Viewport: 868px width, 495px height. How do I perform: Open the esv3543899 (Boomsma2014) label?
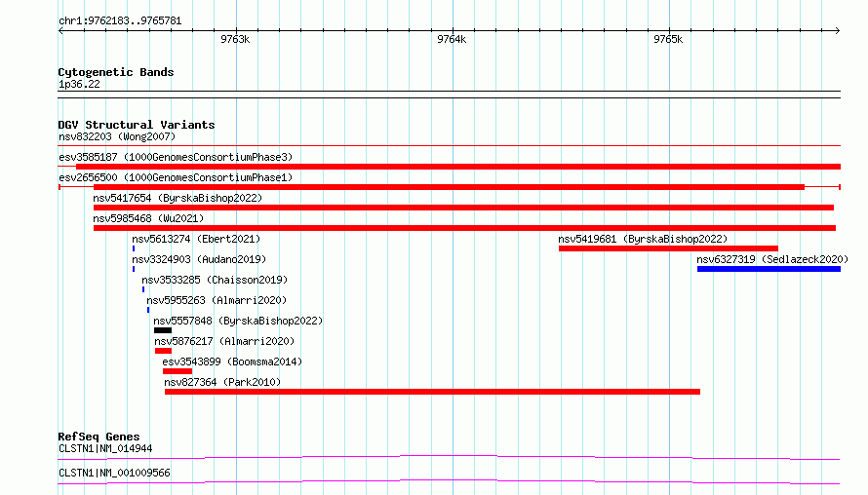pos(232,362)
